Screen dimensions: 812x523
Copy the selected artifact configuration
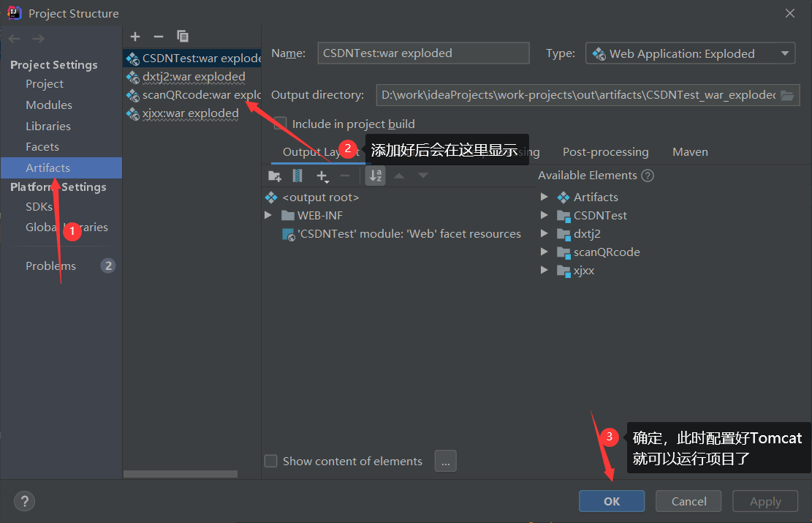point(182,37)
